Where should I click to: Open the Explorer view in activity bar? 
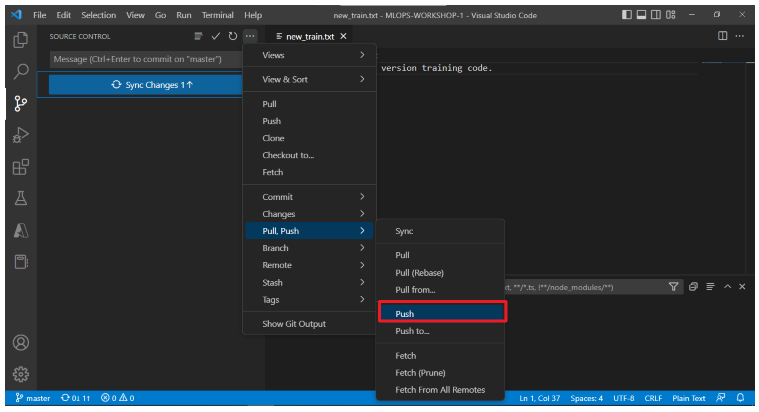(20, 40)
